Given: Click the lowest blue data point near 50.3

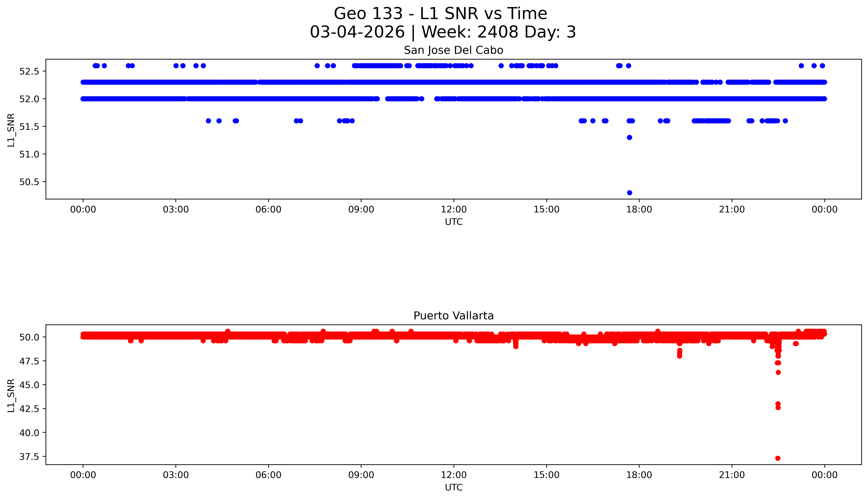Looking at the screenshot, I should [x=629, y=193].
